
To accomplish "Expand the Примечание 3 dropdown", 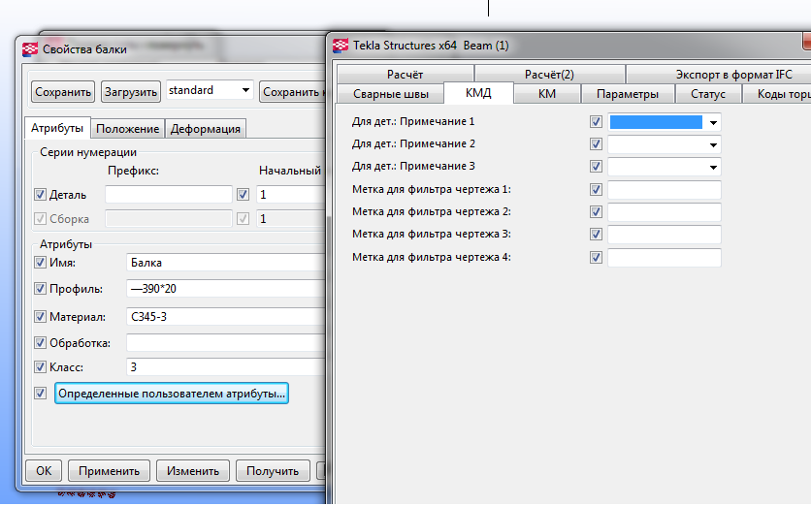I will [713, 167].
